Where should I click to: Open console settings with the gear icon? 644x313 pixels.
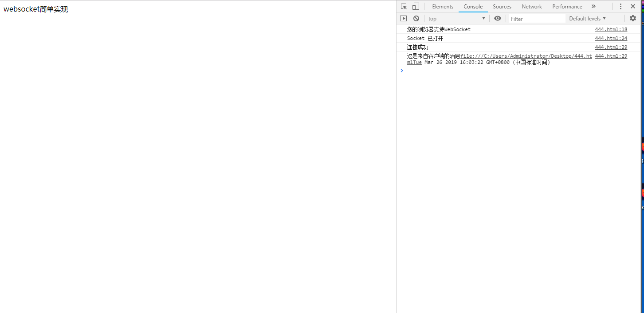click(632, 18)
